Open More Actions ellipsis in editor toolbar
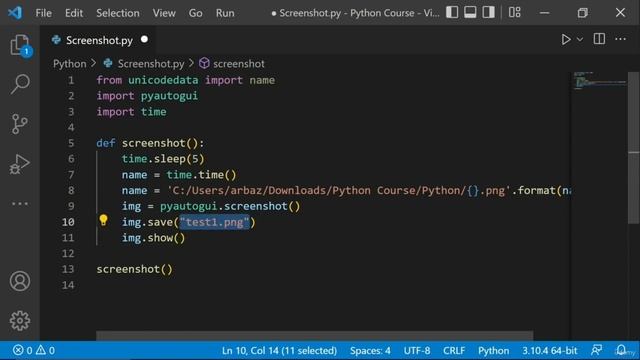 (620, 39)
